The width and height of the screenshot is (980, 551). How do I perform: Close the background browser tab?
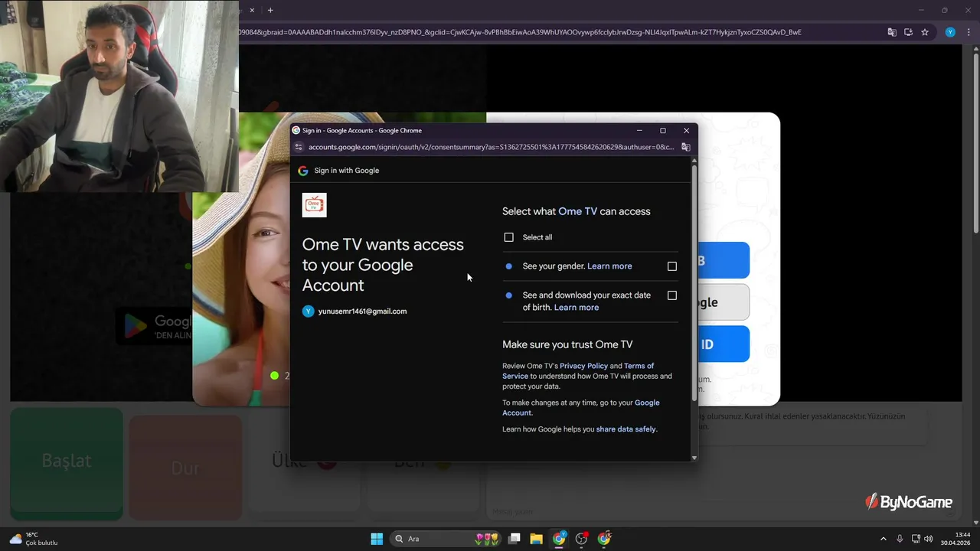pyautogui.click(x=253, y=10)
